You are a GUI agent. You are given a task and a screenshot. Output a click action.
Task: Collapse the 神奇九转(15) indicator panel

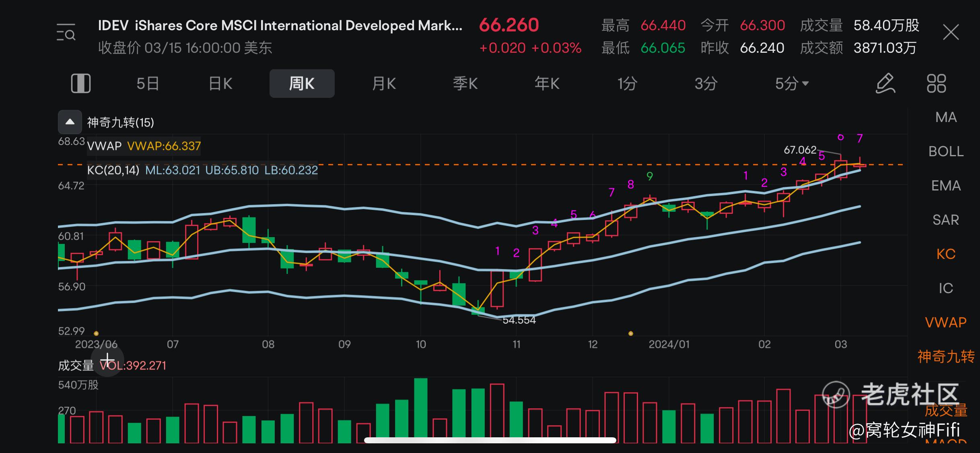pyautogui.click(x=69, y=122)
